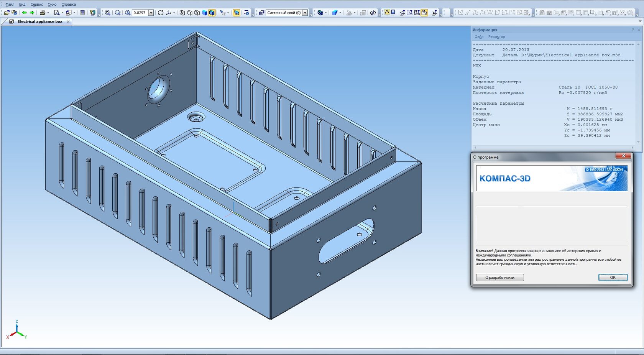This screenshot has width=644, height=355.
Task: Close the Информация panel
Action: (x=639, y=30)
